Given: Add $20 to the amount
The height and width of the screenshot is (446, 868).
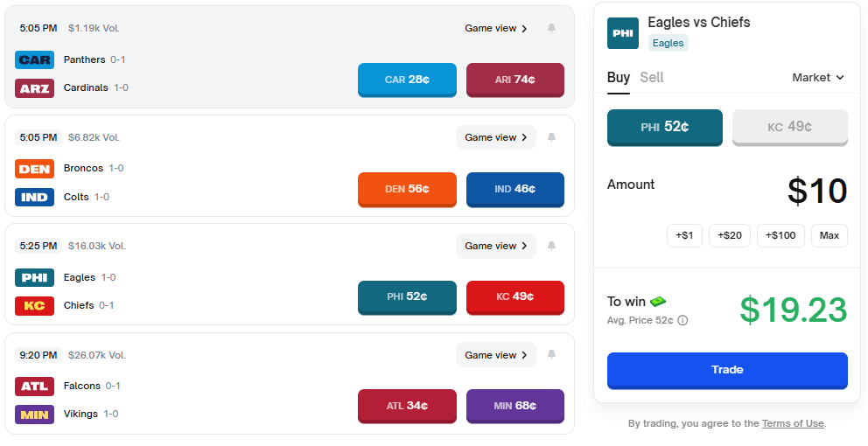Looking at the screenshot, I should tap(730, 236).
